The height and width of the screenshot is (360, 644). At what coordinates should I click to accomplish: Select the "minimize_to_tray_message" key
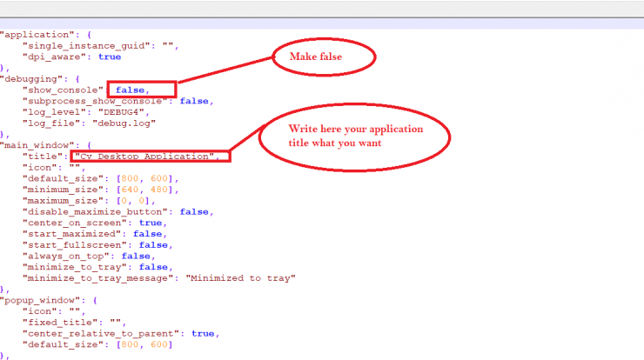click(97, 279)
